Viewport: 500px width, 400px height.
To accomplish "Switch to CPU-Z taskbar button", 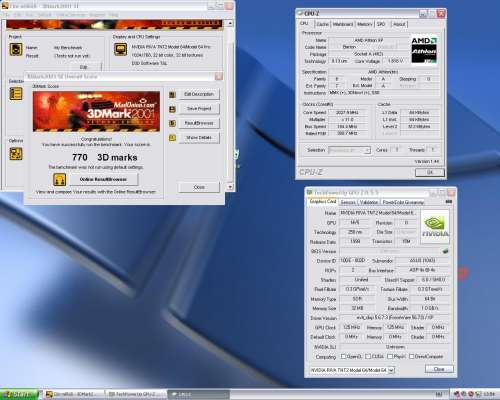I will click(x=198, y=395).
